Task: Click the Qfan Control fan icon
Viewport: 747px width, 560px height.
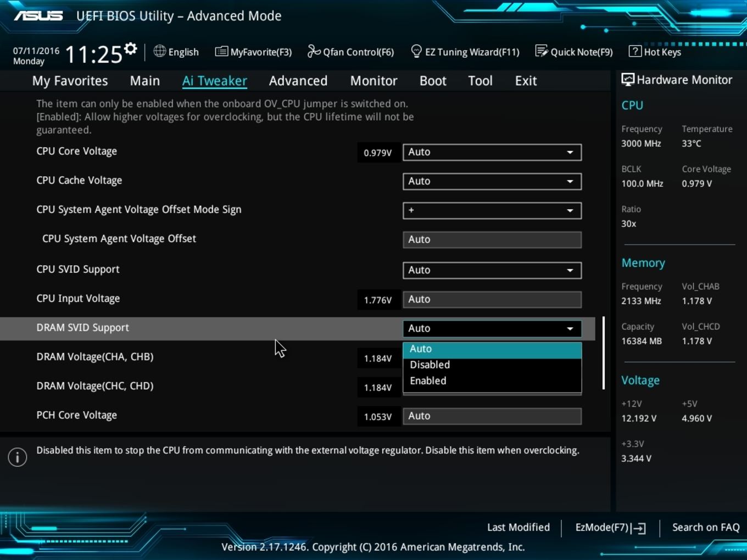Action: click(314, 52)
